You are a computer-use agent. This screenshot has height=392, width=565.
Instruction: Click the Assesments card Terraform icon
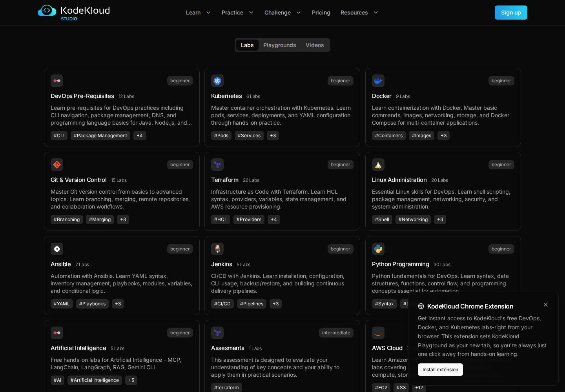click(217, 333)
